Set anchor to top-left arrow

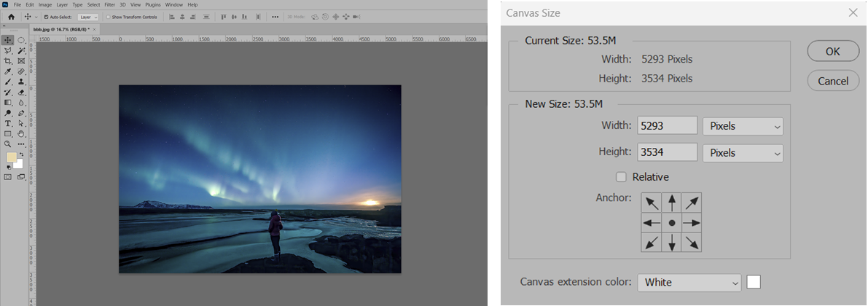pyautogui.click(x=652, y=203)
